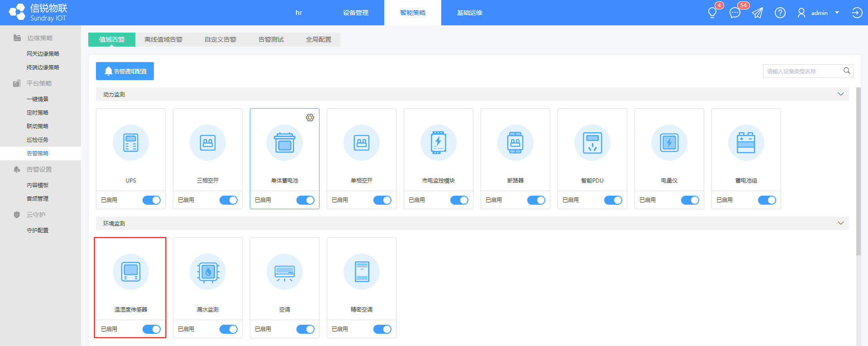Screen dimensions: 868x346
Task: Open the 电量仪 device icon
Action: (669, 143)
